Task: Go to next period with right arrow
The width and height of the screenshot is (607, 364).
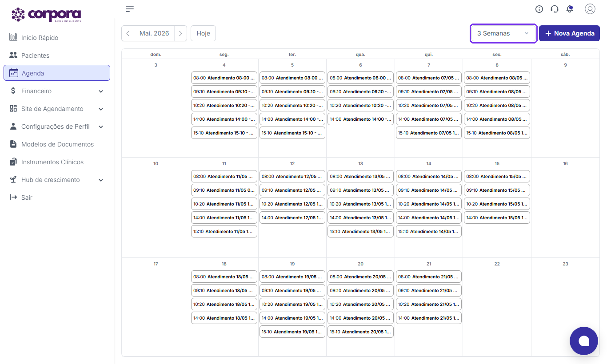Action: pyautogui.click(x=180, y=33)
